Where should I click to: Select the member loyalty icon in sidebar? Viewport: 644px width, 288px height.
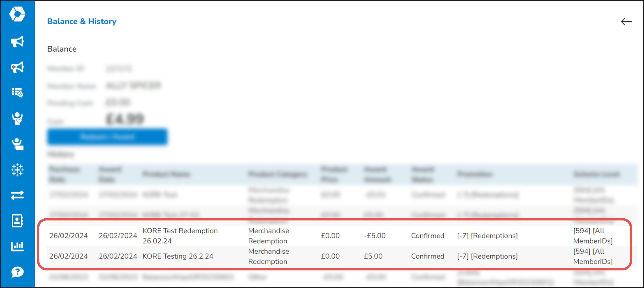click(x=17, y=119)
